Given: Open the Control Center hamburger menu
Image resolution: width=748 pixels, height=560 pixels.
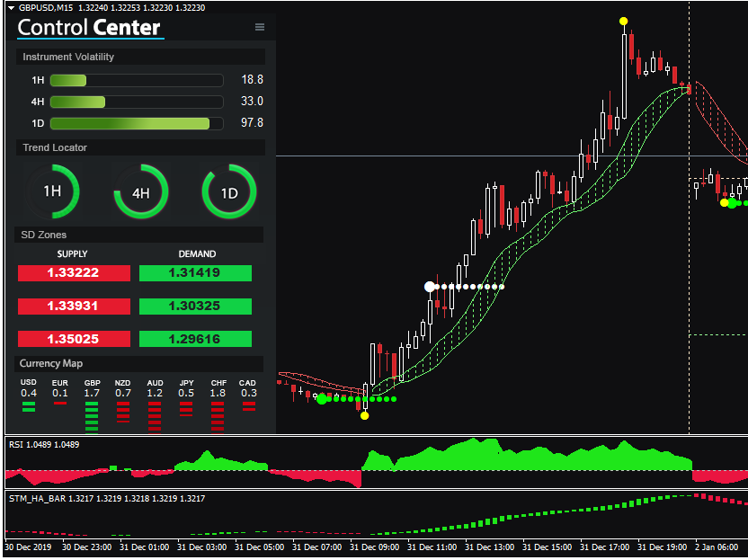Looking at the screenshot, I should click(x=260, y=27).
